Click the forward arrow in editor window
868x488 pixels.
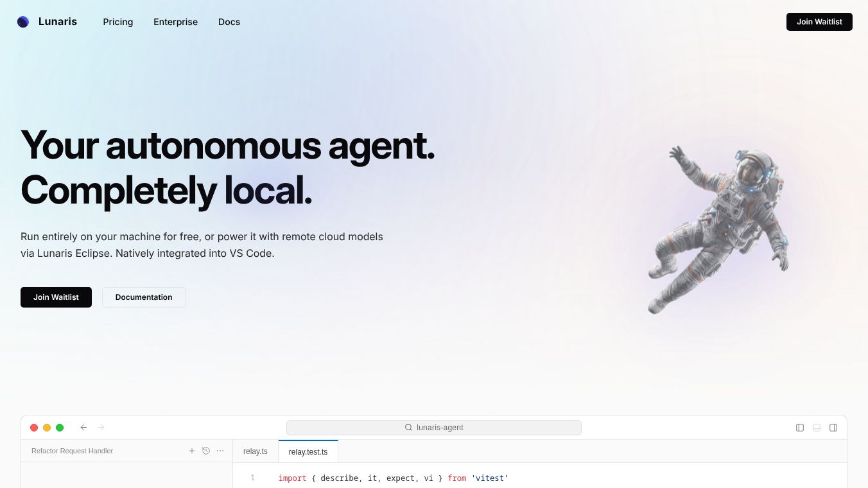click(x=101, y=428)
